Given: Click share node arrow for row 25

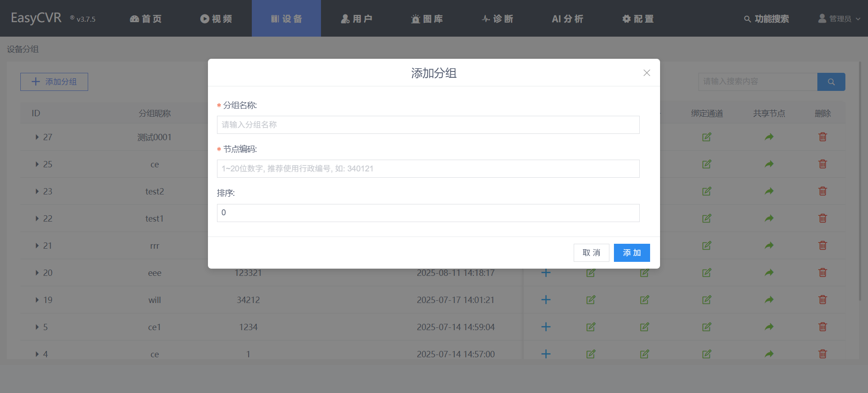Looking at the screenshot, I should [x=769, y=164].
